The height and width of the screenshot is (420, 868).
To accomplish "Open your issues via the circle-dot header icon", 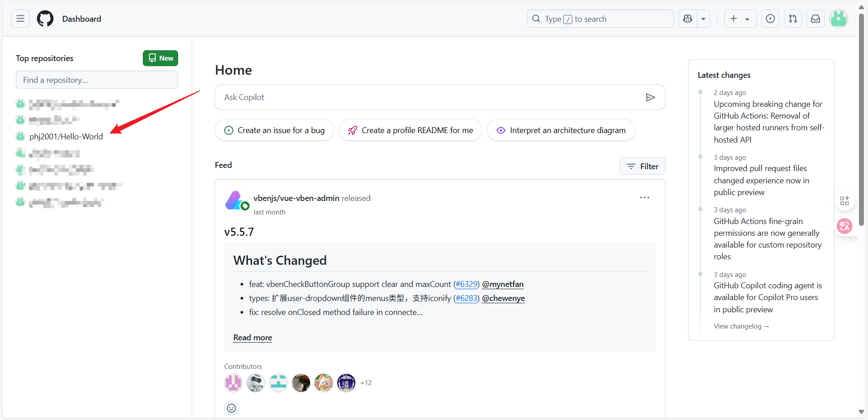I will [x=770, y=19].
